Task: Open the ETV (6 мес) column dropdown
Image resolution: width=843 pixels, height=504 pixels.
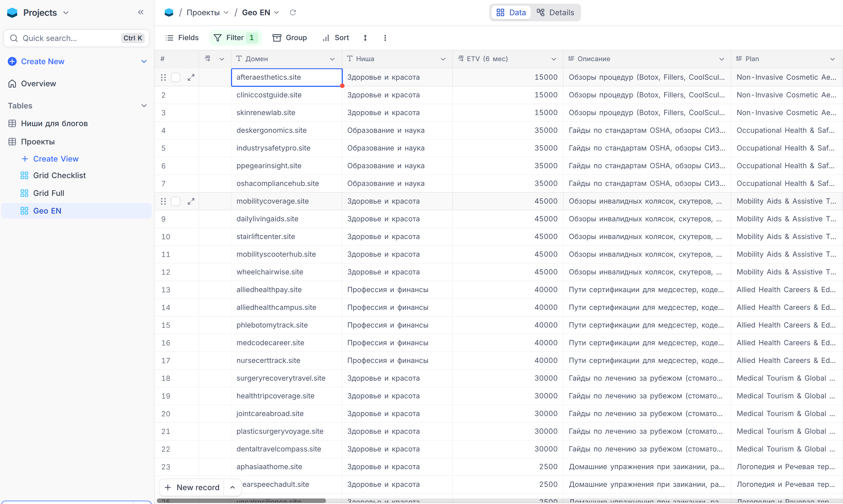Action: click(553, 59)
